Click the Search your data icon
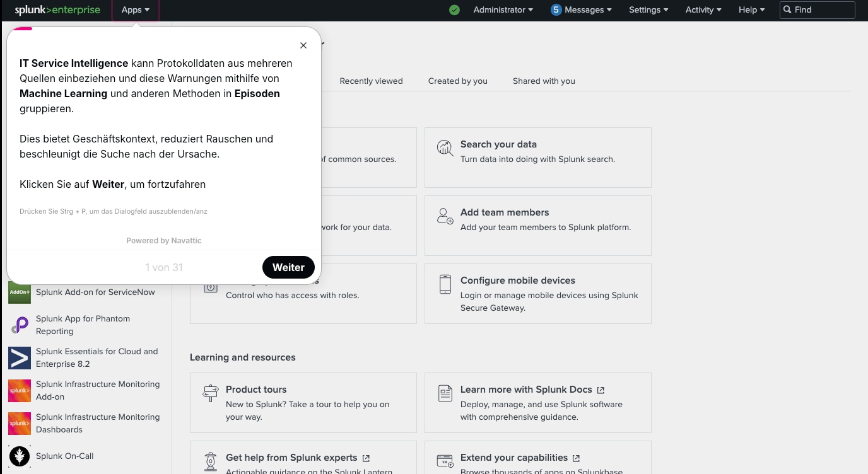This screenshot has height=474, width=868. click(x=445, y=148)
